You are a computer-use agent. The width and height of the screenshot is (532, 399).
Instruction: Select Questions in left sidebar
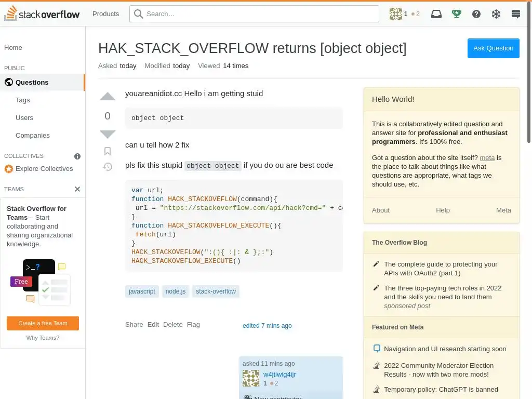click(x=42, y=83)
